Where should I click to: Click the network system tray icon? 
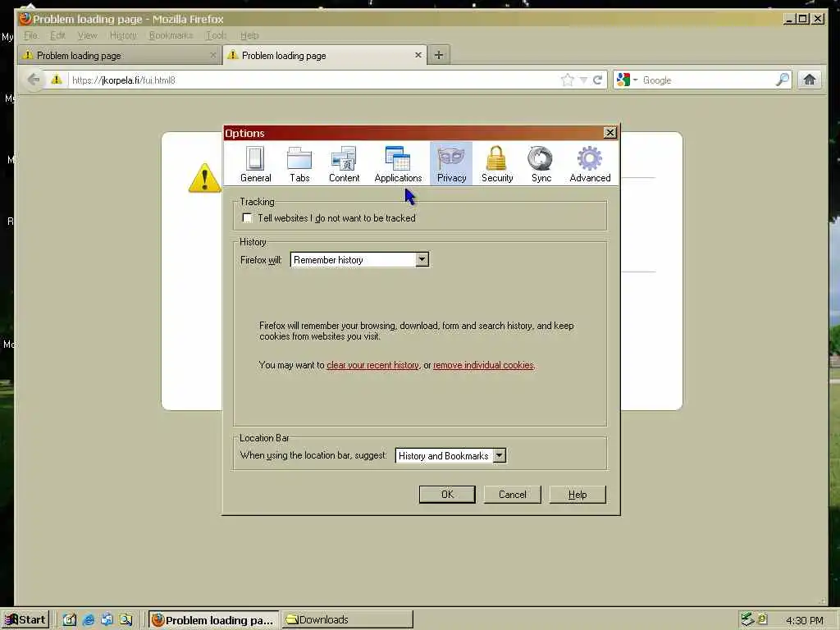point(746,619)
